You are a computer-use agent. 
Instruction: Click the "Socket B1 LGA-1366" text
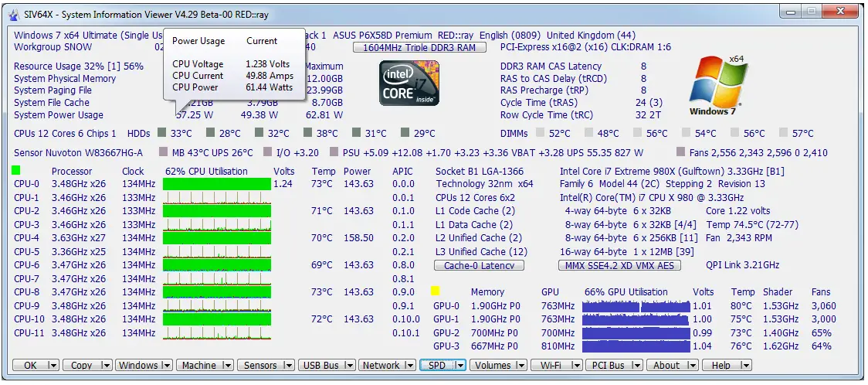(480, 171)
